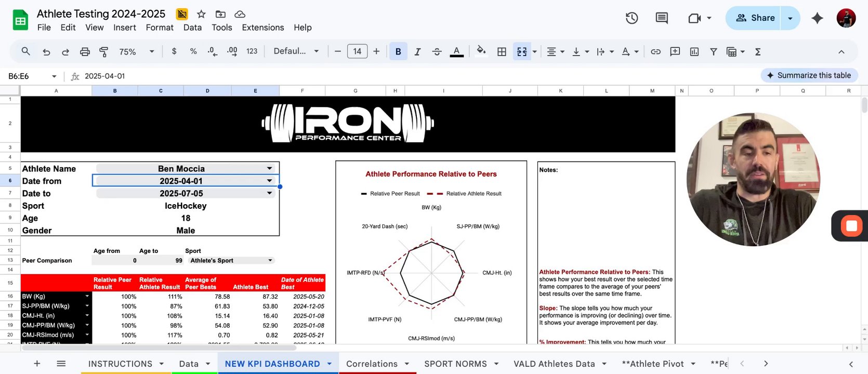Create a filter funnel icon
Viewport: 868px width, 374px height.
coord(713,51)
